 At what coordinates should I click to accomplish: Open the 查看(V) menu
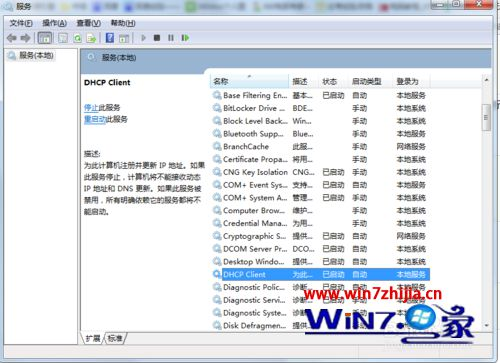point(89,23)
